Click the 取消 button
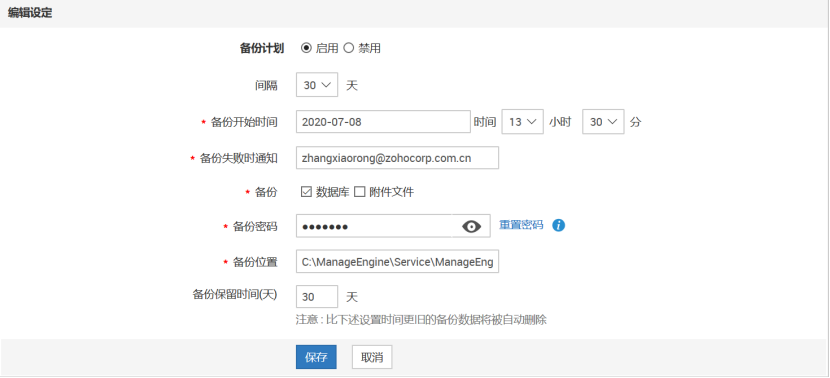Image resolution: width=830 pixels, height=378 pixels. pyautogui.click(x=372, y=357)
